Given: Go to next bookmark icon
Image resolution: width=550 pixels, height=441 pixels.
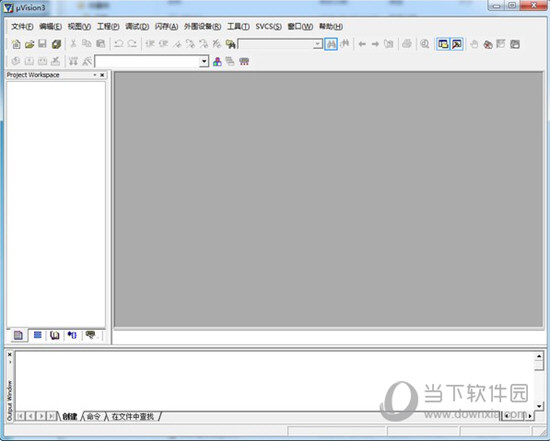Looking at the screenshot, I should point(190,44).
